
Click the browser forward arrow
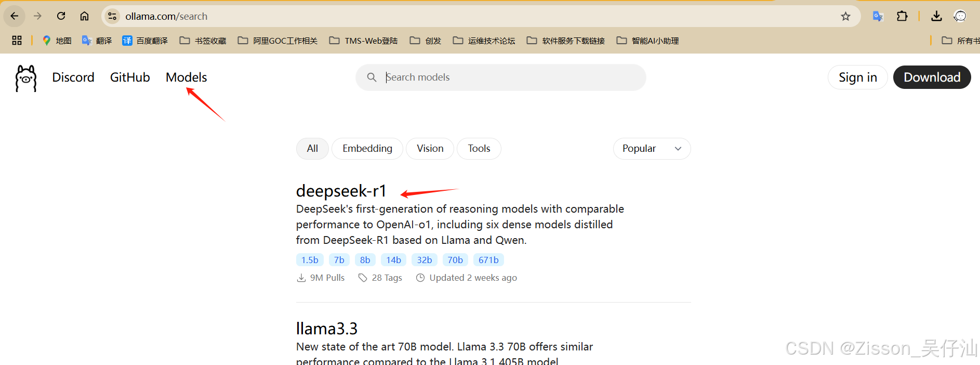pos(37,16)
